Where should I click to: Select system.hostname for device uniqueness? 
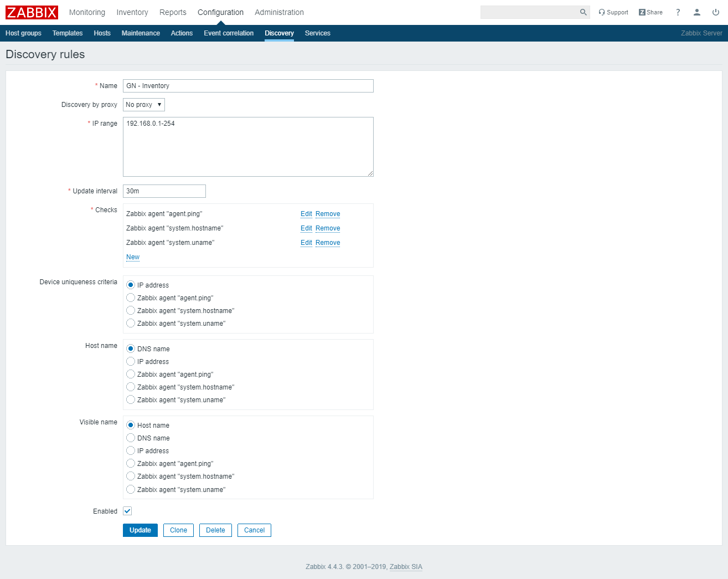(x=131, y=310)
